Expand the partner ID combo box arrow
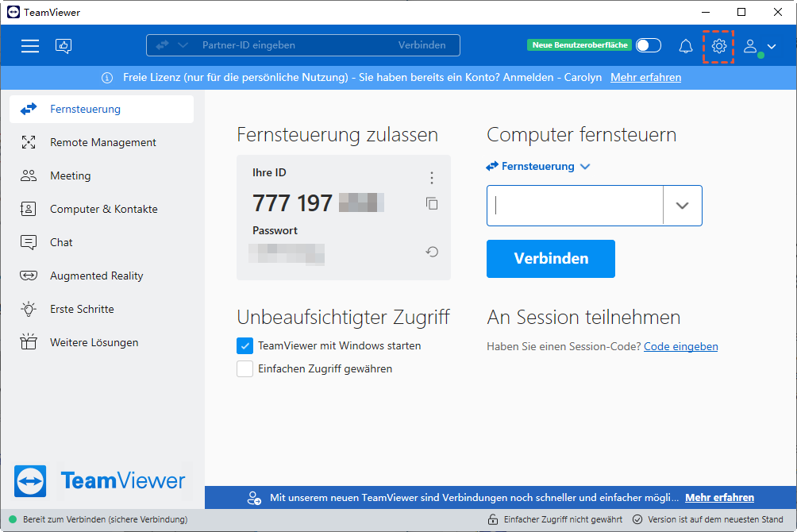 point(682,206)
